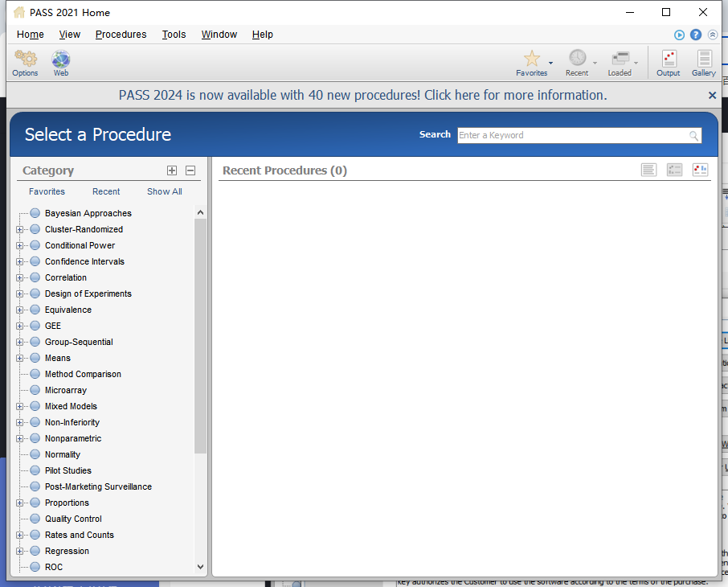Image resolution: width=728 pixels, height=587 pixels.
Task: Expand the Design of Experiments category
Action: tap(19, 293)
